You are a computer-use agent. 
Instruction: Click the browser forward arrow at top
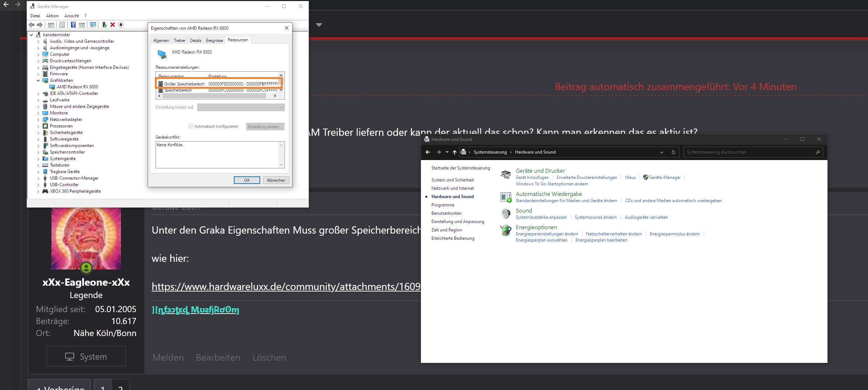[x=17, y=4]
